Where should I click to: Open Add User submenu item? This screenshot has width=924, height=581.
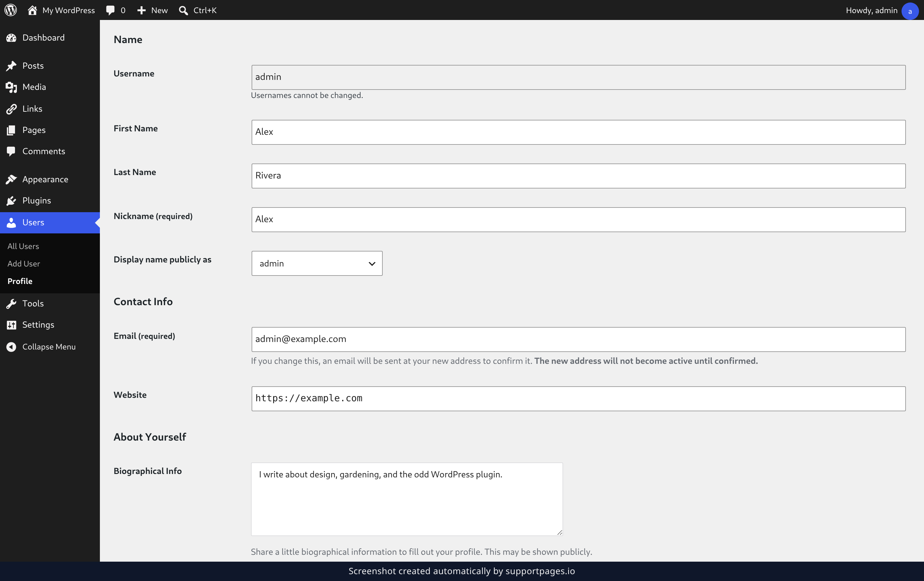pyautogui.click(x=23, y=263)
